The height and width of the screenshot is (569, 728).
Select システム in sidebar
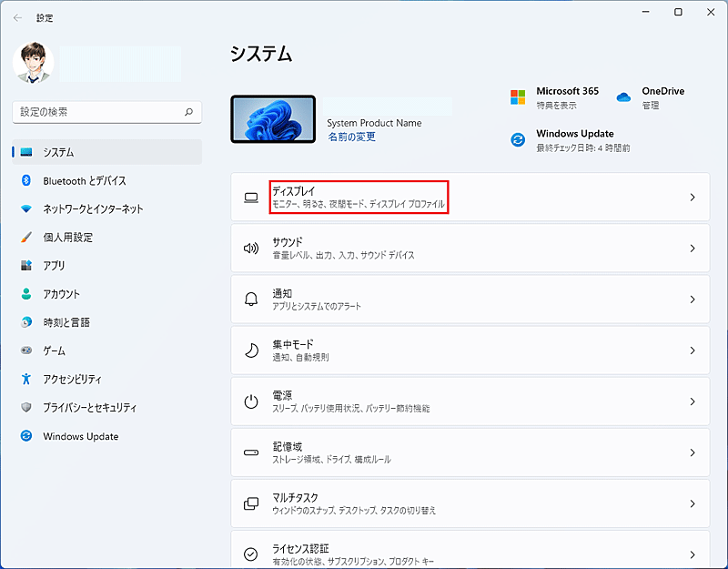coord(107,152)
